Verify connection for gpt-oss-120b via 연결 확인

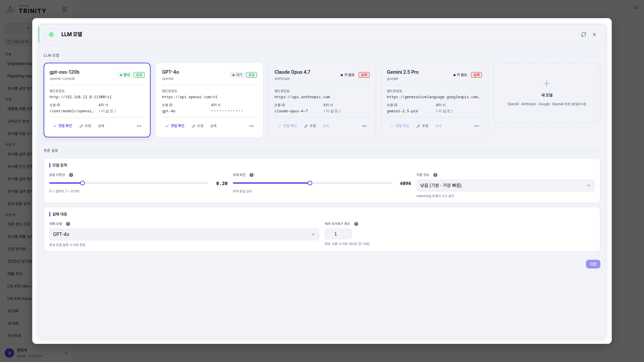coord(62,126)
